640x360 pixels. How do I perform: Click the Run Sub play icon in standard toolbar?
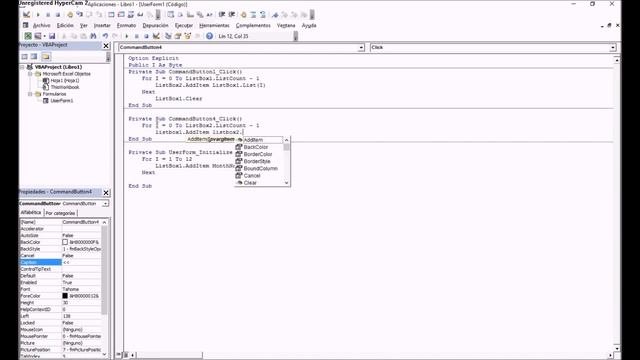pos(127,36)
